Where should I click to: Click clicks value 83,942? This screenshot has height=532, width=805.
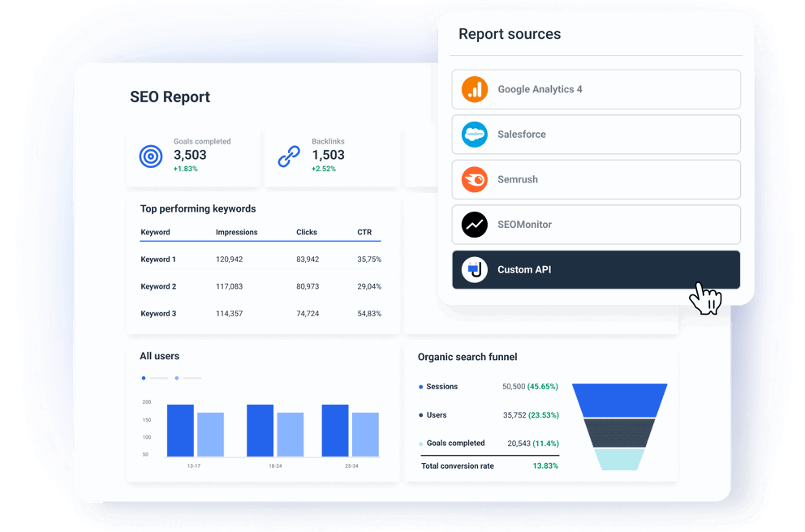click(x=308, y=260)
